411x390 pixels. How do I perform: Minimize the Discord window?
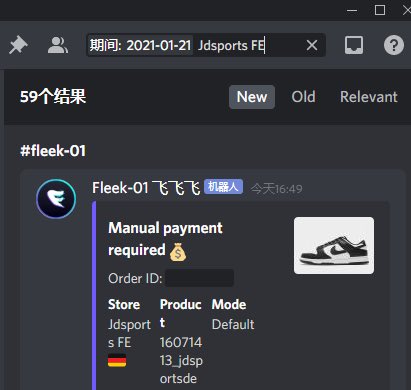(x=352, y=10)
